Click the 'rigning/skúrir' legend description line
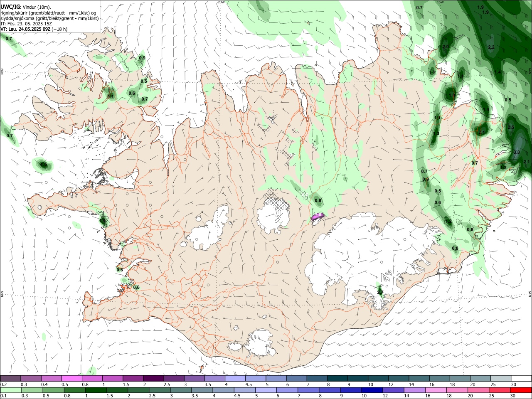The image size is (532, 399). coord(48,13)
